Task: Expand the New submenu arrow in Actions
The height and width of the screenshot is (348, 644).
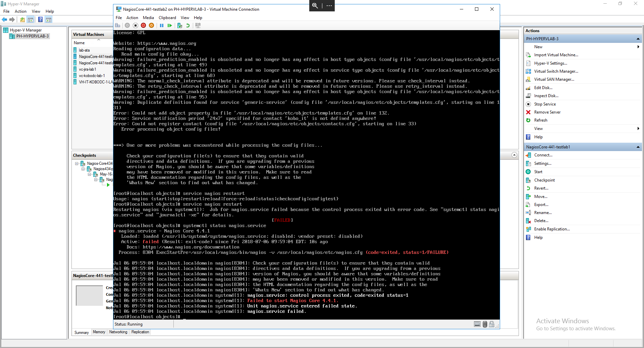Action: 638,47
